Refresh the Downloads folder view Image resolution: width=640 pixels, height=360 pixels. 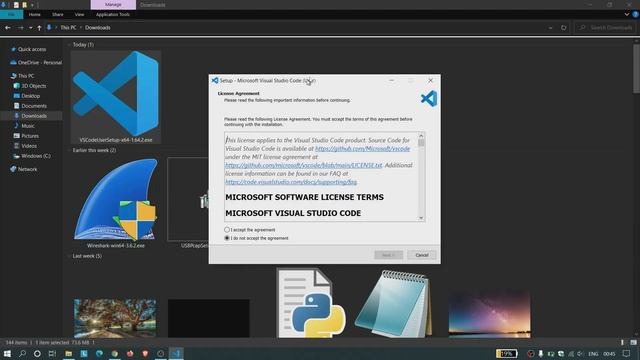pos(564,28)
